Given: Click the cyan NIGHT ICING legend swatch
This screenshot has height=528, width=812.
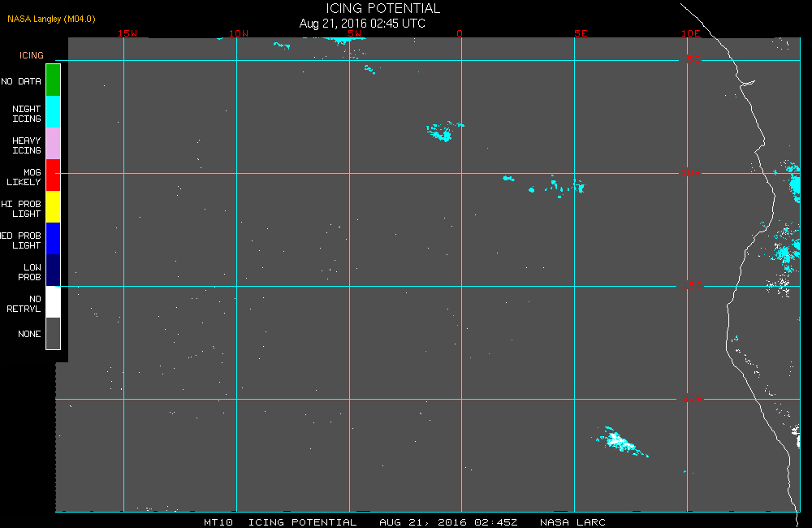Looking at the screenshot, I should coord(54,112).
